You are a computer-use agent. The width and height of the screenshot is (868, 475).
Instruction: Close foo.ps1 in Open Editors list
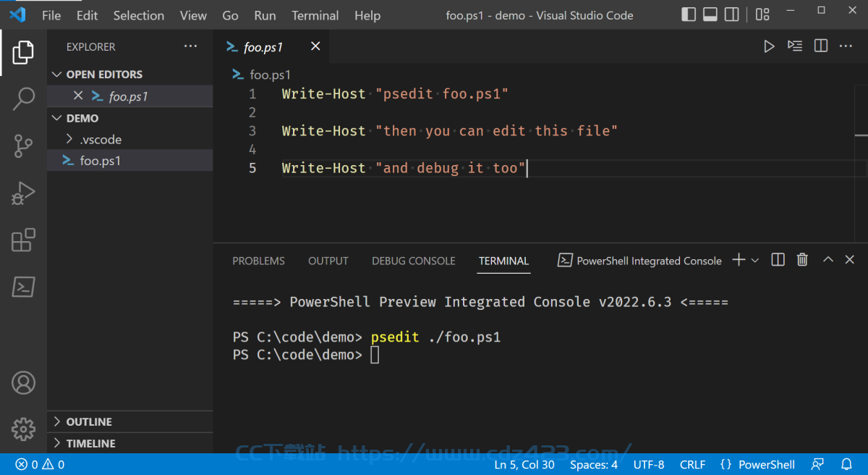click(78, 96)
